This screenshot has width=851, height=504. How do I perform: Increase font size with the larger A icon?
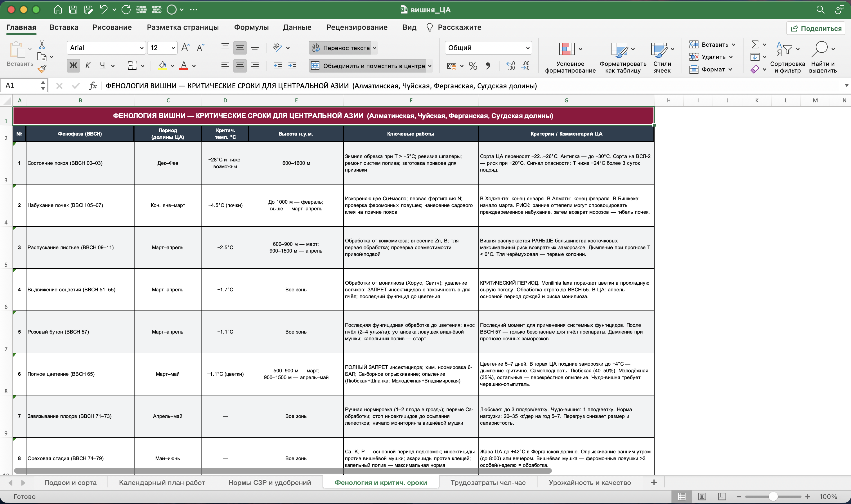(185, 48)
